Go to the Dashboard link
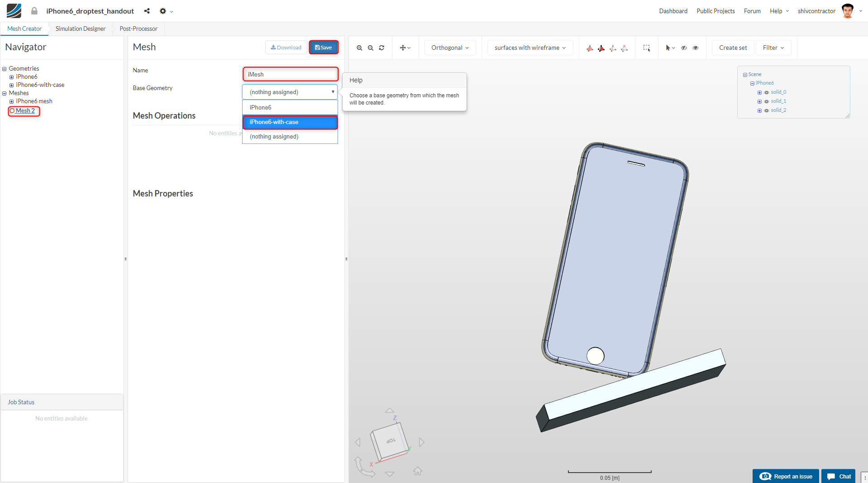Screen dimensions: 868x483 pos(673,11)
